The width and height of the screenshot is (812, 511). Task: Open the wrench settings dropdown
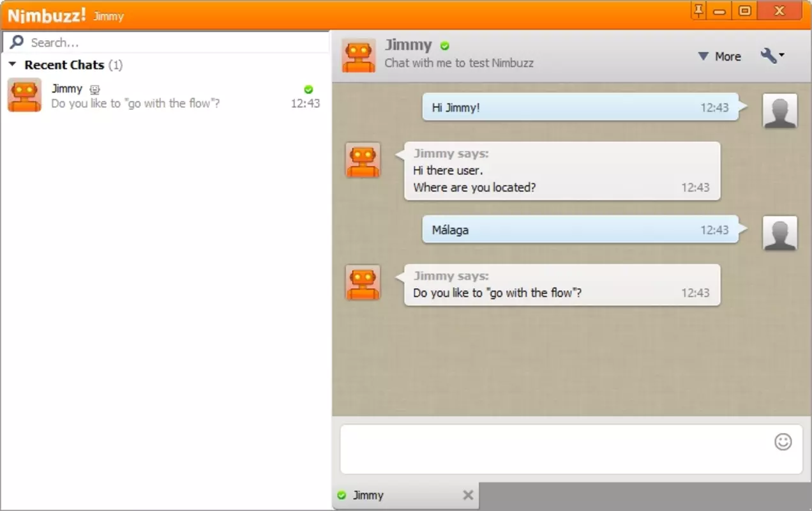pyautogui.click(x=772, y=56)
